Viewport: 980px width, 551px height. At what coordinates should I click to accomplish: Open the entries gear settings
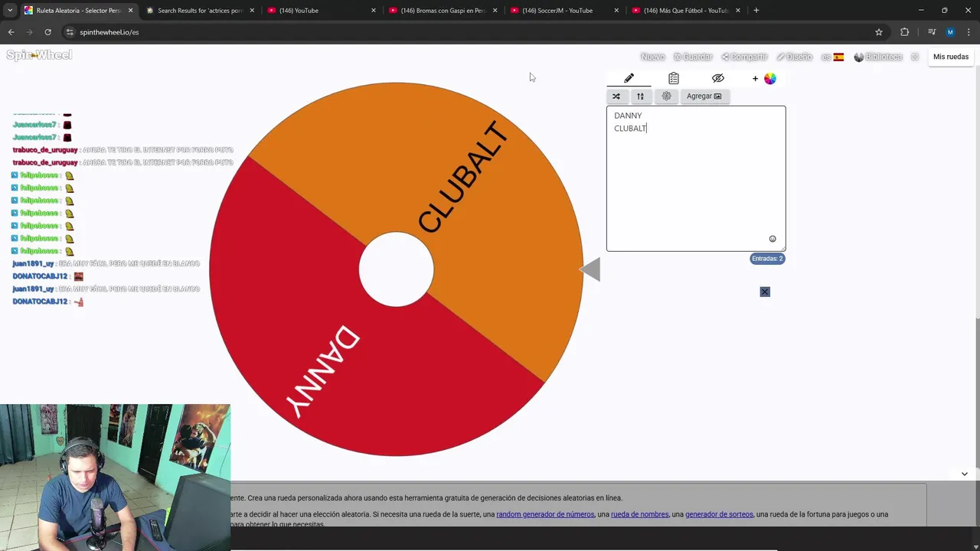(x=666, y=96)
